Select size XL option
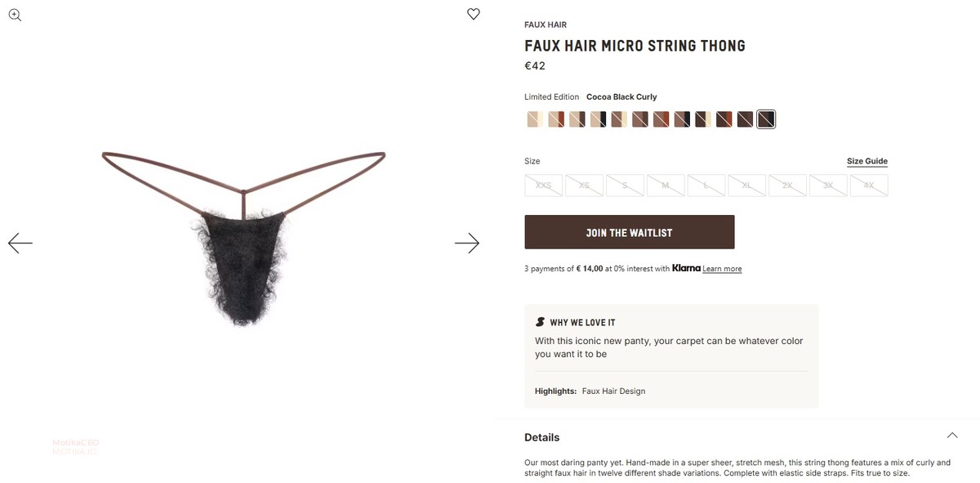The width and height of the screenshot is (980, 483). pyautogui.click(x=746, y=186)
